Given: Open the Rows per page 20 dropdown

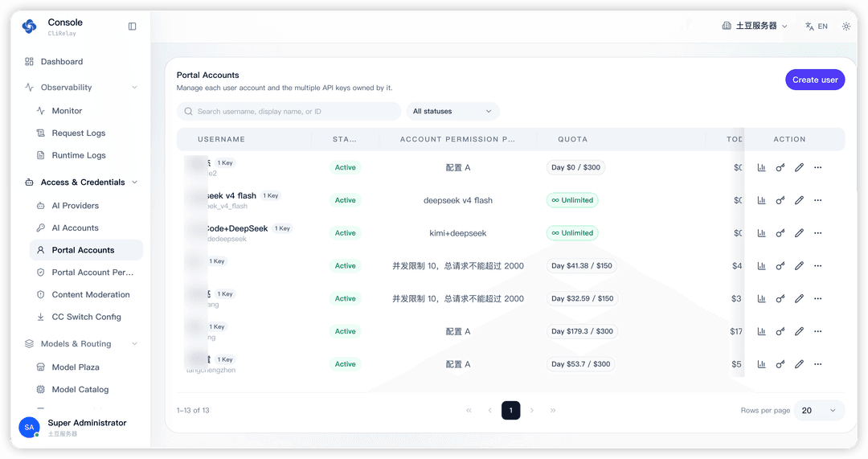Looking at the screenshot, I should tap(819, 410).
